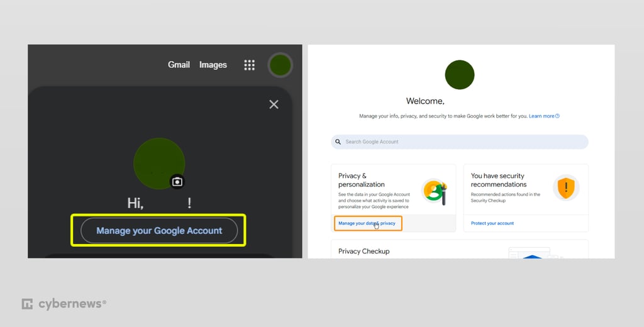This screenshot has height=327, width=644.
Task: Open the Images link
Action: [213, 65]
